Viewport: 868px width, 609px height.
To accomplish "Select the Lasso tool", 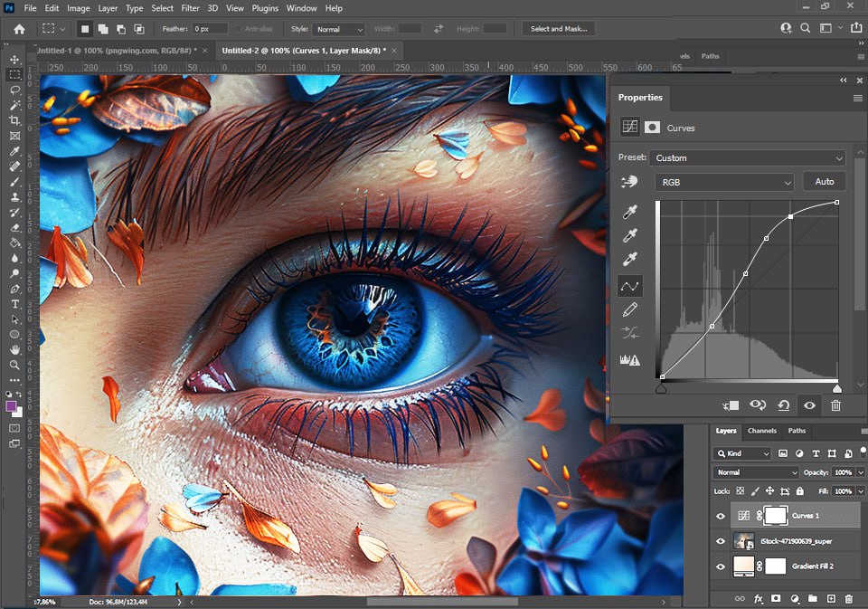I will click(14, 90).
